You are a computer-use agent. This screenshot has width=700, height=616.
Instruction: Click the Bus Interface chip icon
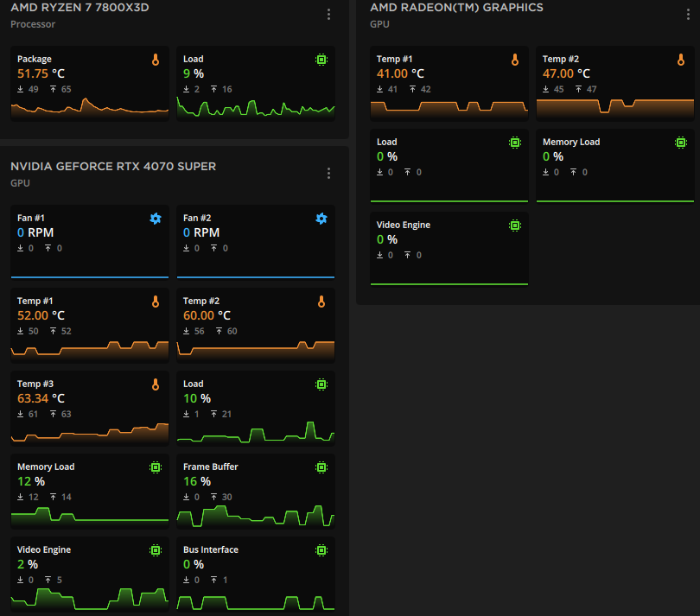(321, 550)
